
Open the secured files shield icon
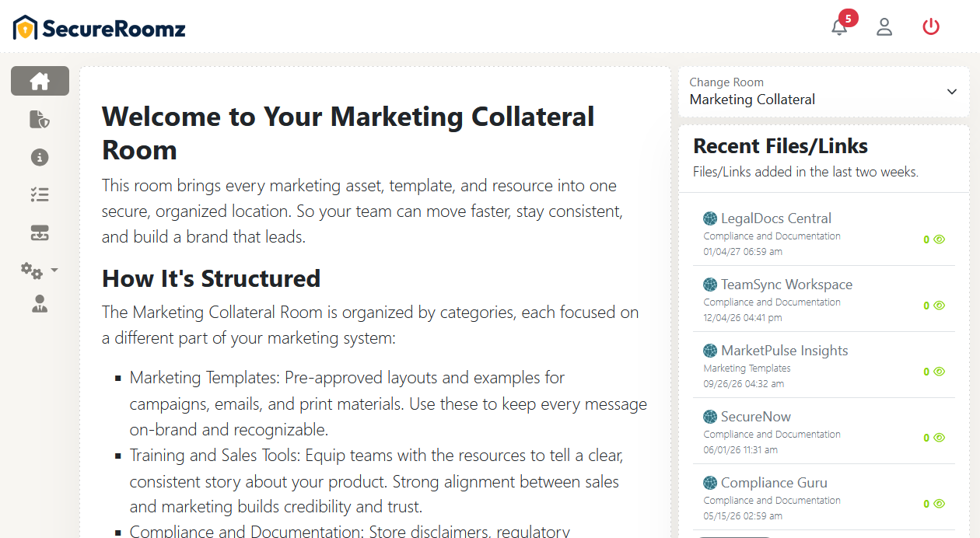tap(40, 119)
